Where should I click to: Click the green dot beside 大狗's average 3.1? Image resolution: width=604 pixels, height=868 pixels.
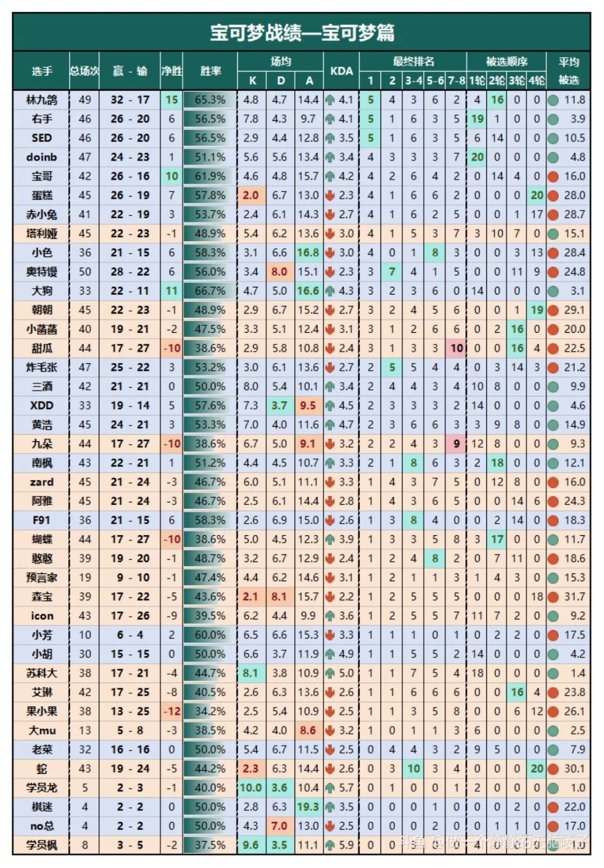[553, 291]
